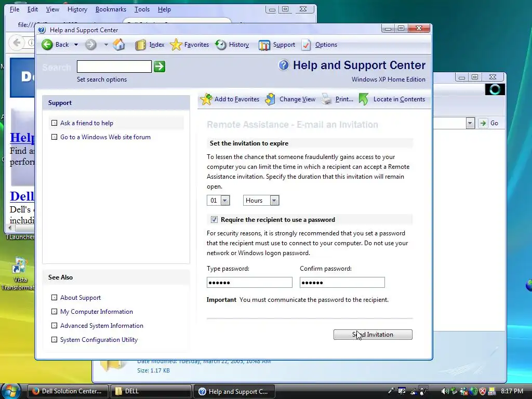The width and height of the screenshot is (532, 399).
Task: Open Bookmarks menu in the browser window
Action: click(x=111, y=9)
